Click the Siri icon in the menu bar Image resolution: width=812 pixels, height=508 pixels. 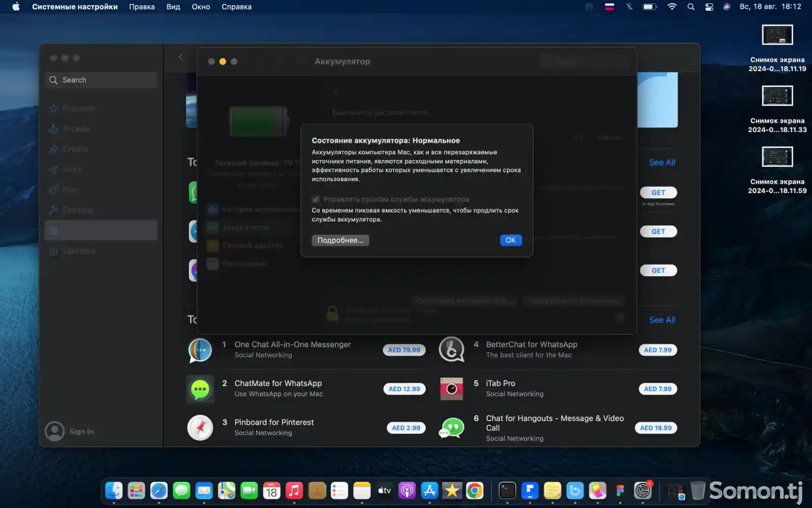(x=727, y=7)
